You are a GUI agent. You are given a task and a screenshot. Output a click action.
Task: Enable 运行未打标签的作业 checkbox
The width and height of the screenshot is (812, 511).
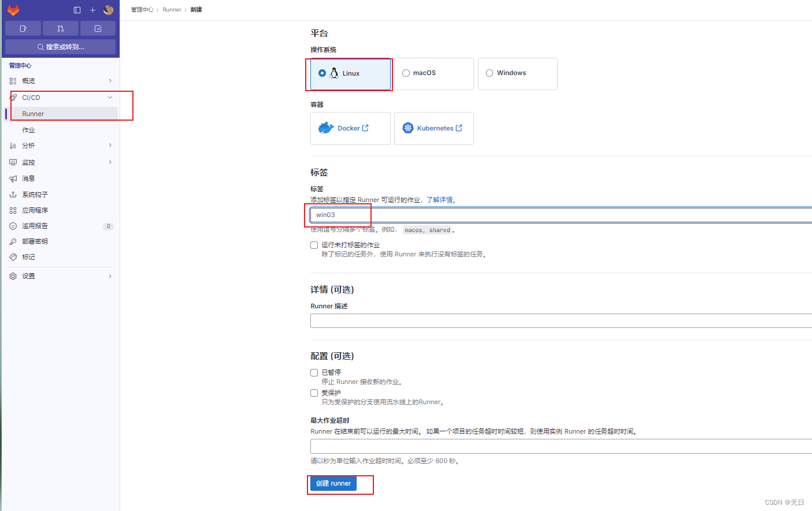tap(314, 245)
